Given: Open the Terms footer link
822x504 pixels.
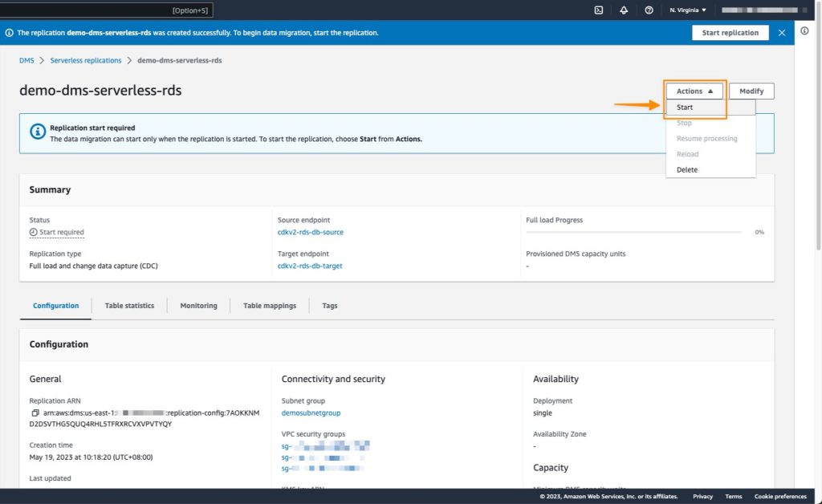Looking at the screenshot, I should pos(734,496).
